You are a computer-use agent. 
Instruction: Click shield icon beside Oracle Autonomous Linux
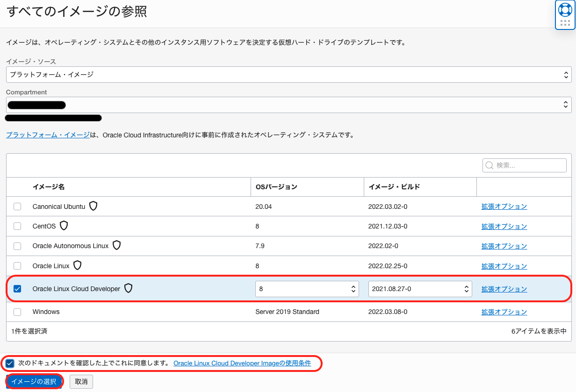coord(116,245)
